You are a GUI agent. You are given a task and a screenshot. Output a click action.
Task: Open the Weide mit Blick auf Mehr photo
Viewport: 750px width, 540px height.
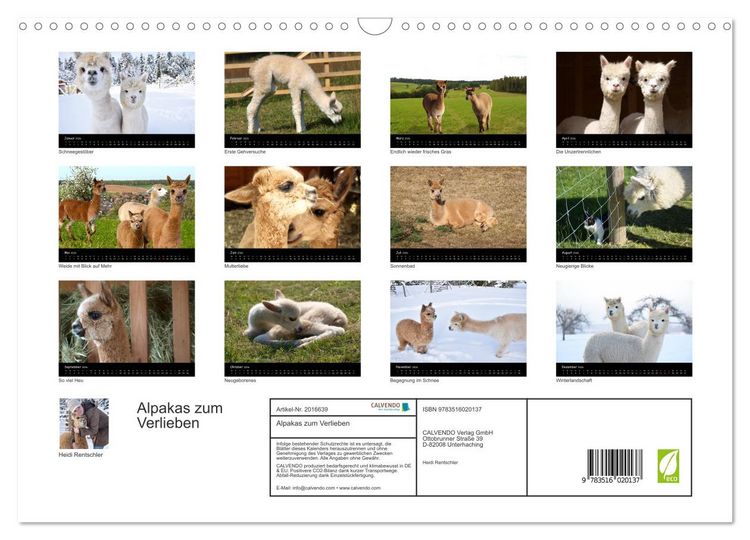click(x=127, y=214)
